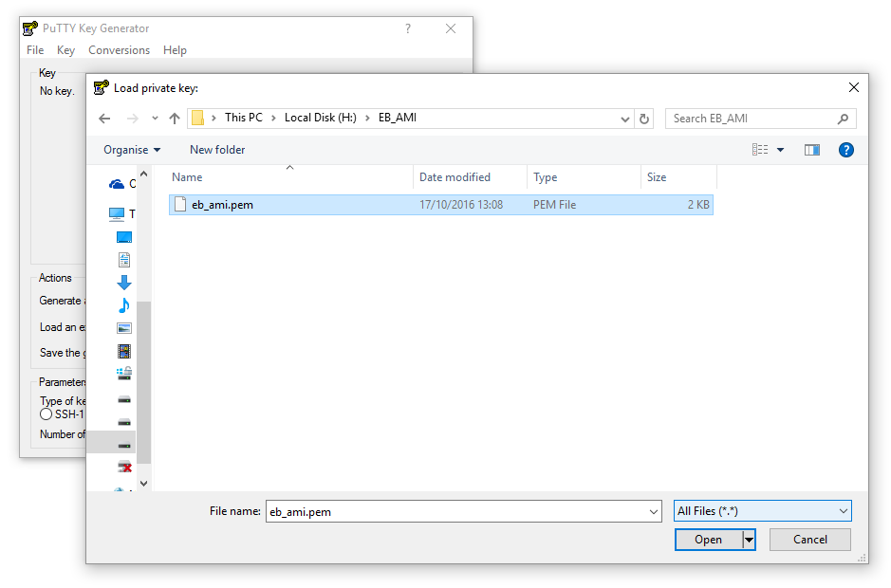This screenshot has height=588, width=891.
Task: Expand address bar history dropdown
Action: click(624, 119)
